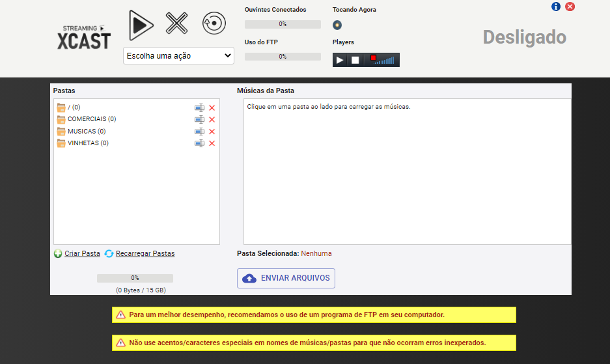Click the large play icon to start streaming
Image resolution: width=610 pixels, height=364 pixels.
click(x=141, y=25)
